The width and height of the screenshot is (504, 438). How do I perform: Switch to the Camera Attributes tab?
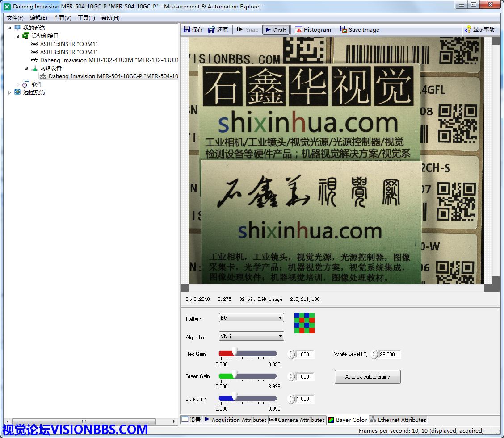[297, 420]
